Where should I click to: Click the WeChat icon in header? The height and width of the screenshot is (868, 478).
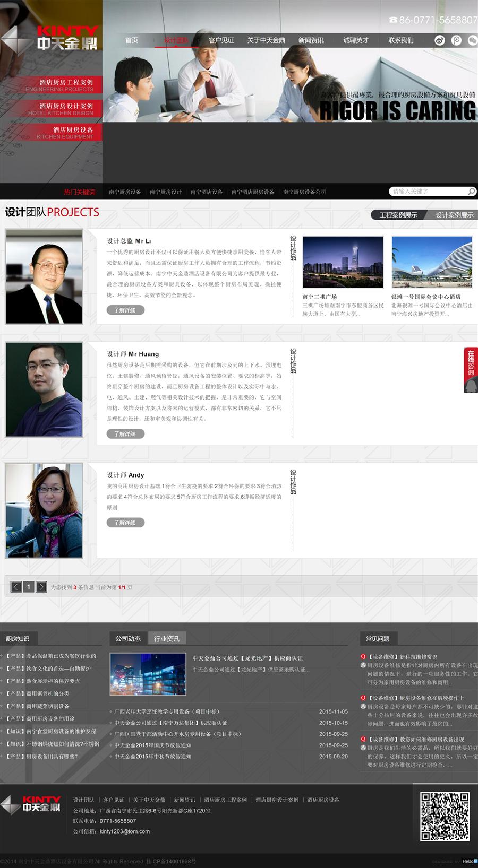click(x=472, y=40)
